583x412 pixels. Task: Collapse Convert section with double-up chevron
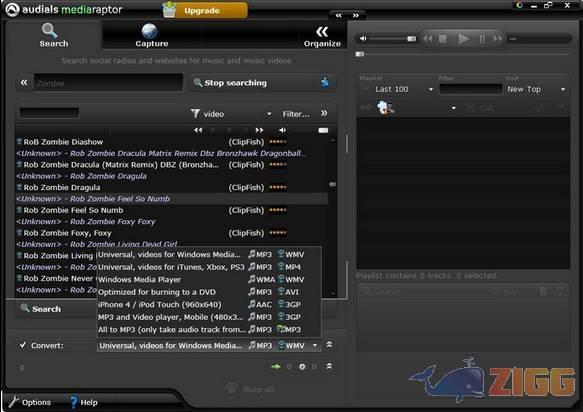[x=329, y=345]
